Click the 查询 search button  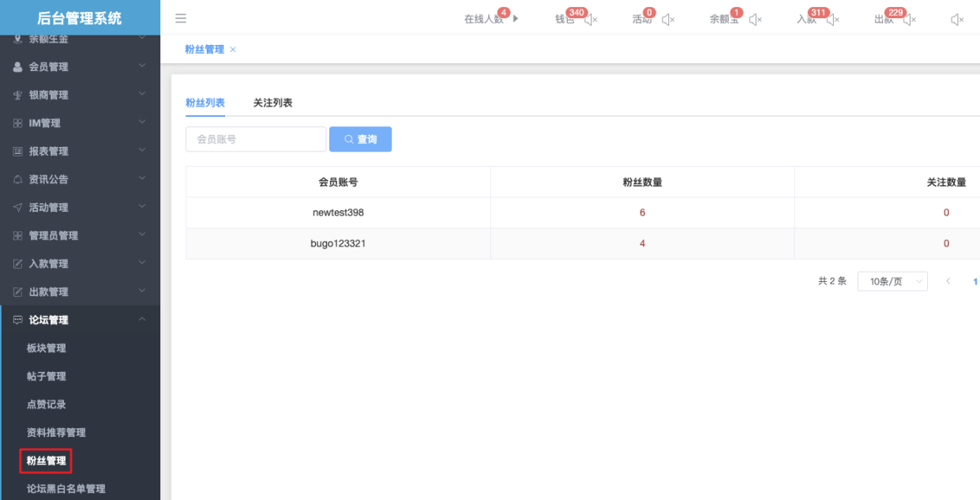[x=360, y=139]
